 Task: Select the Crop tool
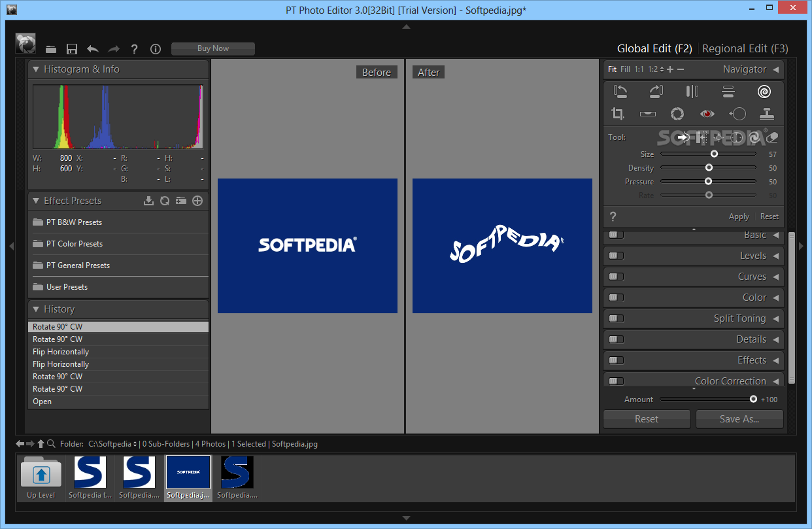[618, 114]
